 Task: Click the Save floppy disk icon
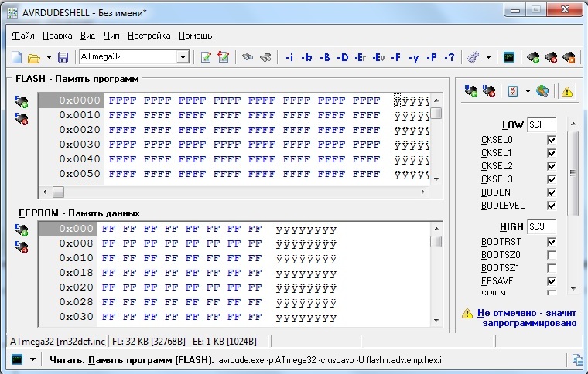point(63,57)
